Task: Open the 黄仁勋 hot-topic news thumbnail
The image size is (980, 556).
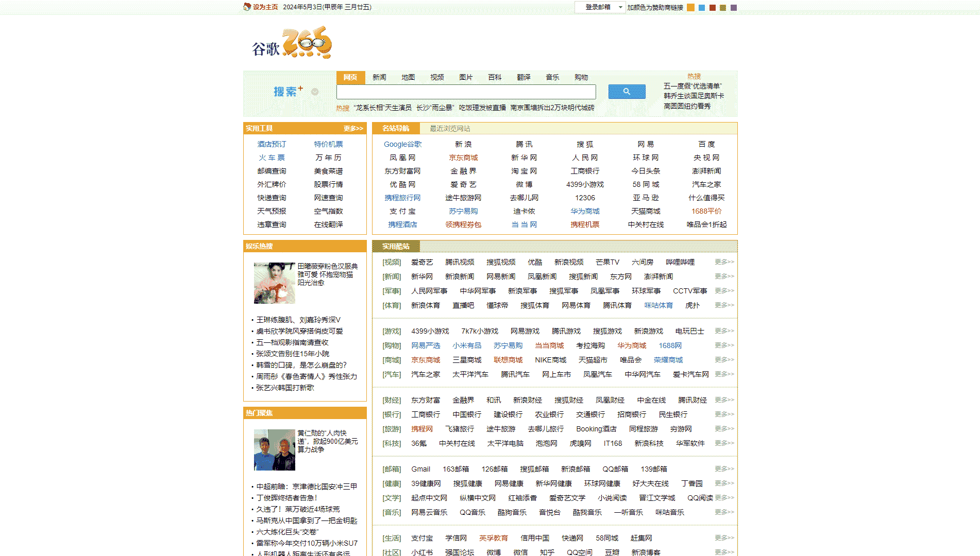Action: pyautogui.click(x=274, y=450)
